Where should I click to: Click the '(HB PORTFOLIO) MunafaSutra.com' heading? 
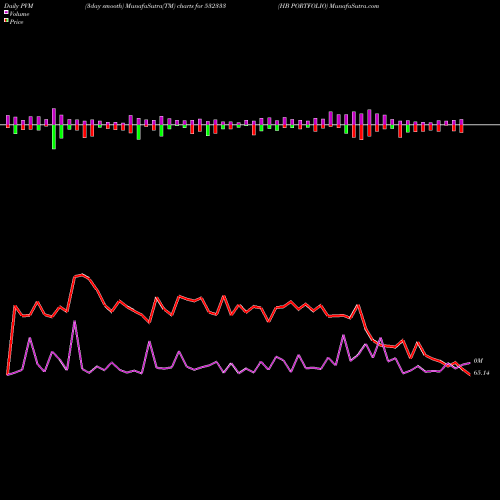point(328,6)
